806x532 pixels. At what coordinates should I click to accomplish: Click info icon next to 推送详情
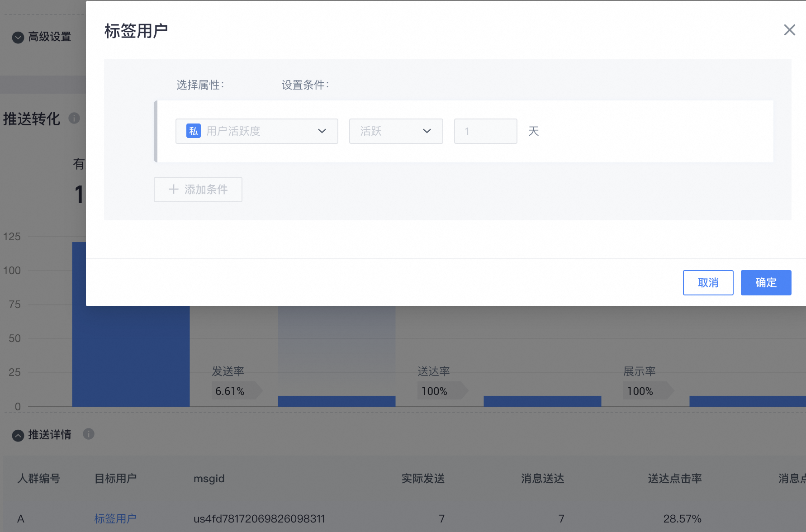(89, 434)
